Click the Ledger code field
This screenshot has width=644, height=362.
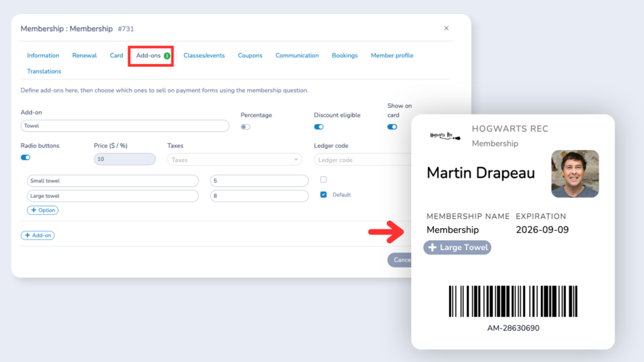tap(363, 160)
